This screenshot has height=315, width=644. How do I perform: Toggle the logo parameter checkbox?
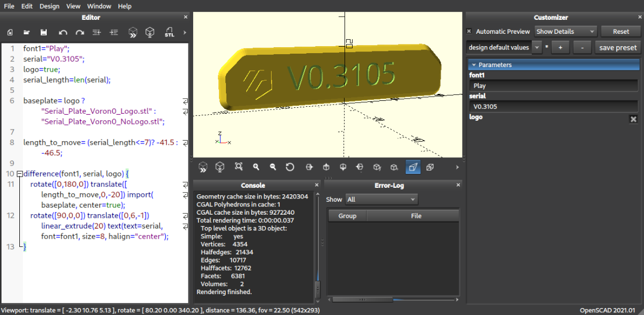tap(633, 119)
